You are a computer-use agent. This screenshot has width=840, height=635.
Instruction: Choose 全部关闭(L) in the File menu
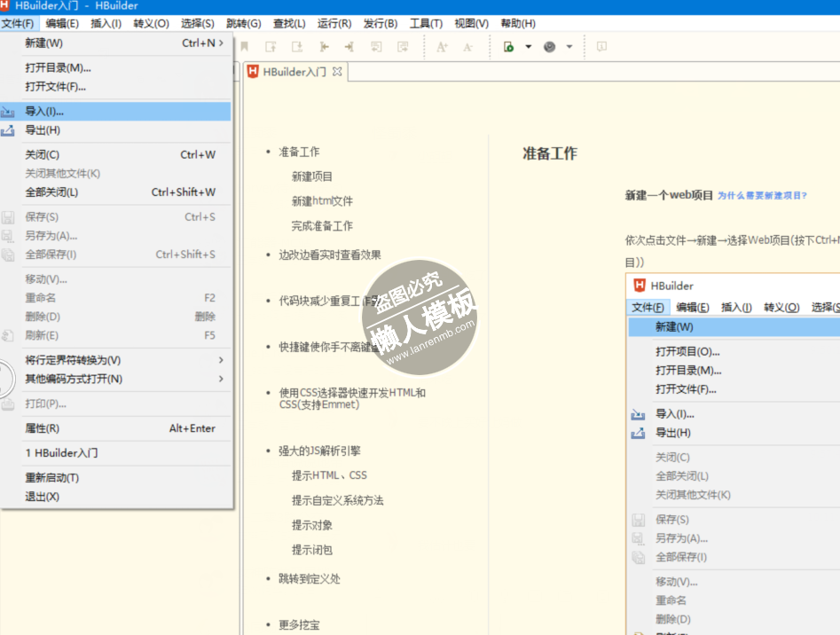click(115, 192)
